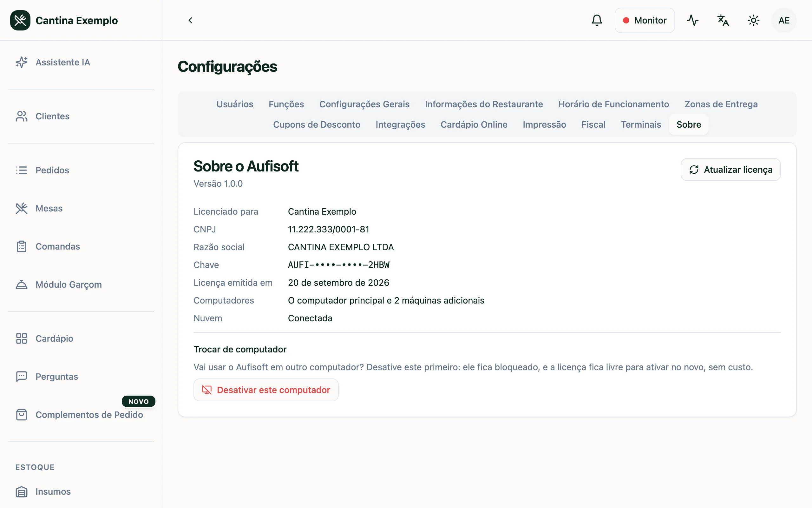Switch to the Terminais tab
The width and height of the screenshot is (812, 508).
(641, 125)
